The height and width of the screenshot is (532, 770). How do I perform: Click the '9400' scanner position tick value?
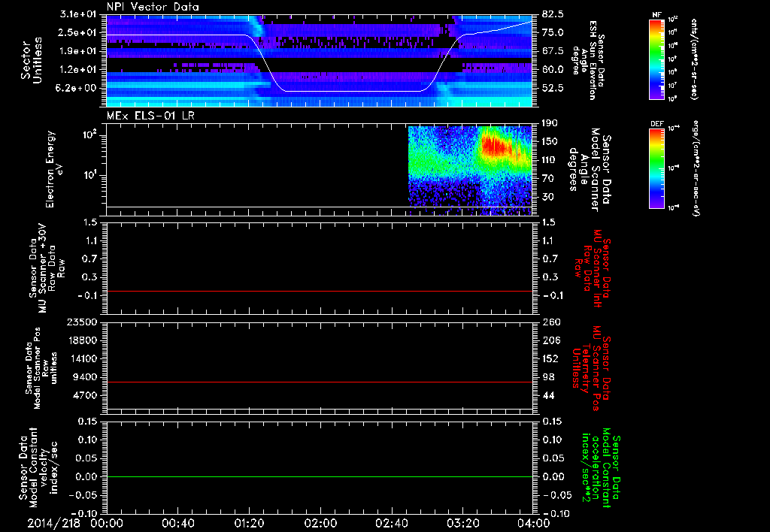85,377
